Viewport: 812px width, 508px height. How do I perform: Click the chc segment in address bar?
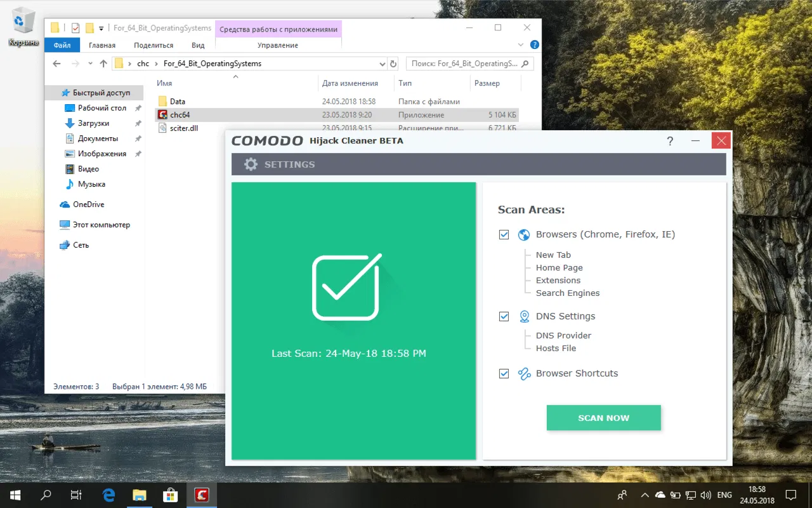click(x=143, y=63)
